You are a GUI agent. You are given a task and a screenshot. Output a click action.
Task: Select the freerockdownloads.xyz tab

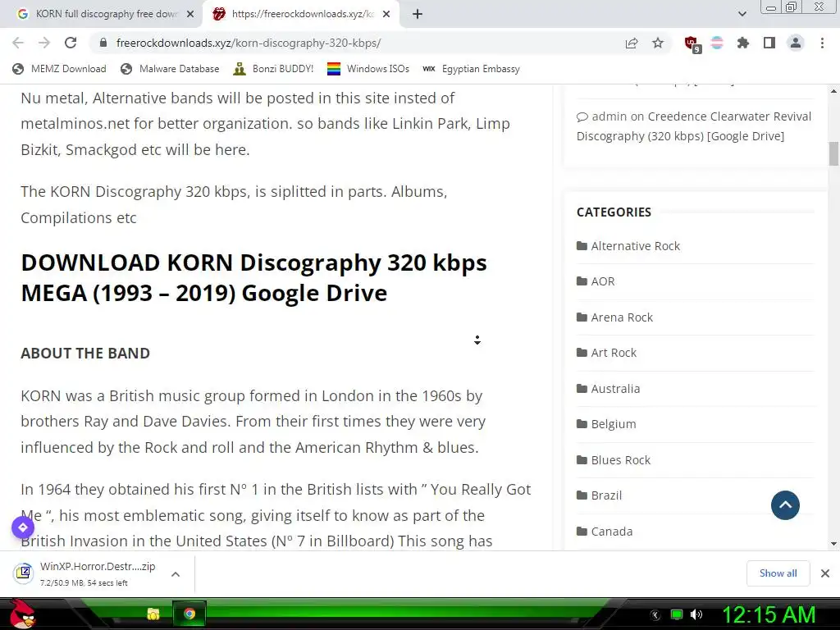coord(303,14)
